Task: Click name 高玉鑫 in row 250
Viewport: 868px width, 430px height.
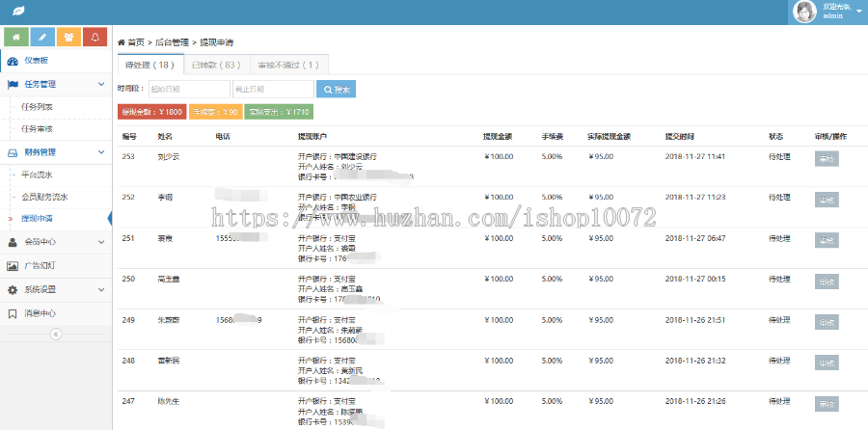Action: tap(169, 279)
